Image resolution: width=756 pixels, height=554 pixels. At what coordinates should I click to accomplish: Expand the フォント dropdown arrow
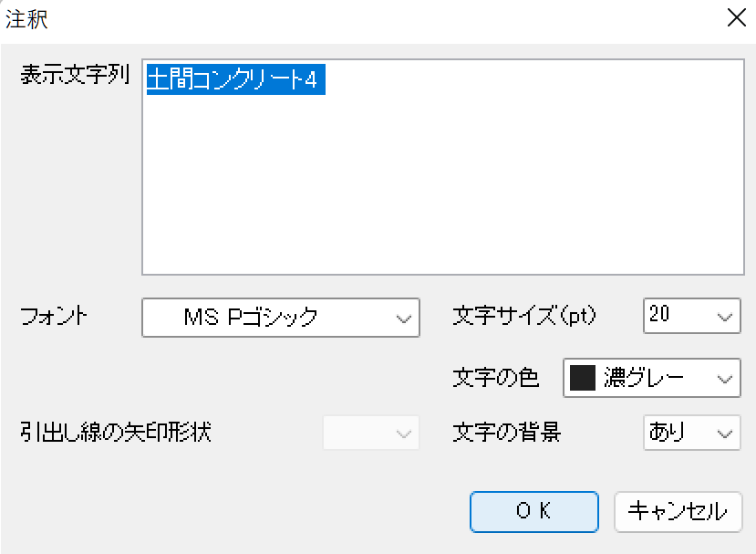403,319
